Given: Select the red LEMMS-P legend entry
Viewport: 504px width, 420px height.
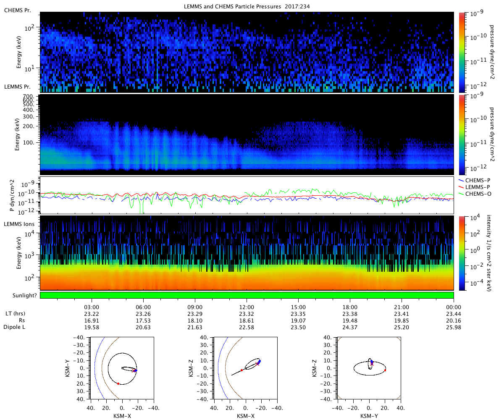Looking at the screenshot, I should pos(475,186).
